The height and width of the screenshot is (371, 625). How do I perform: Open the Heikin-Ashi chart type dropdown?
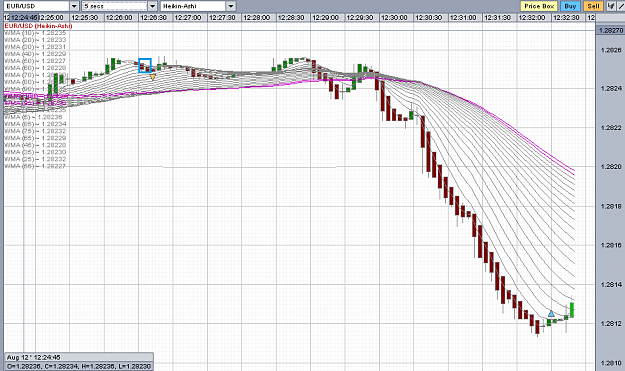click(x=231, y=6)
